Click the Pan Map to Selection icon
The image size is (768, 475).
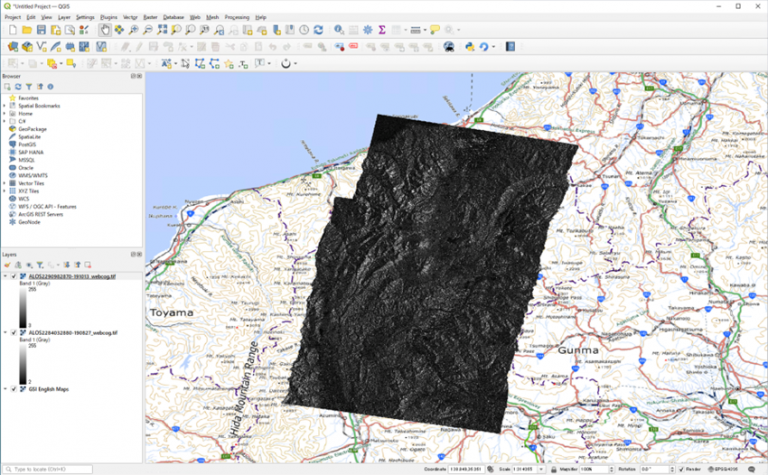pos(119,30)
